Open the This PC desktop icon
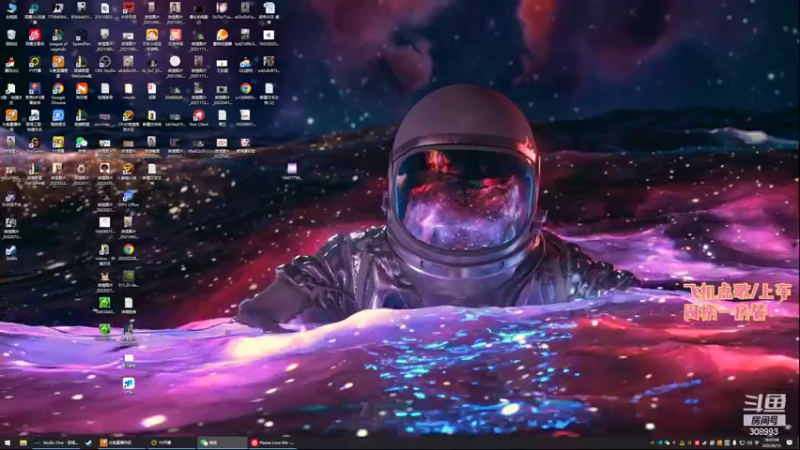The image size is (800, 450). tap(11, 10)
